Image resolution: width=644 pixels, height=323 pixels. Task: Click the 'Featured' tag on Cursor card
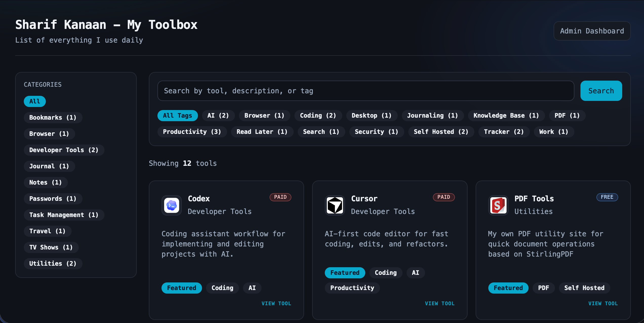pyautogui.click(x=345, y=273)
